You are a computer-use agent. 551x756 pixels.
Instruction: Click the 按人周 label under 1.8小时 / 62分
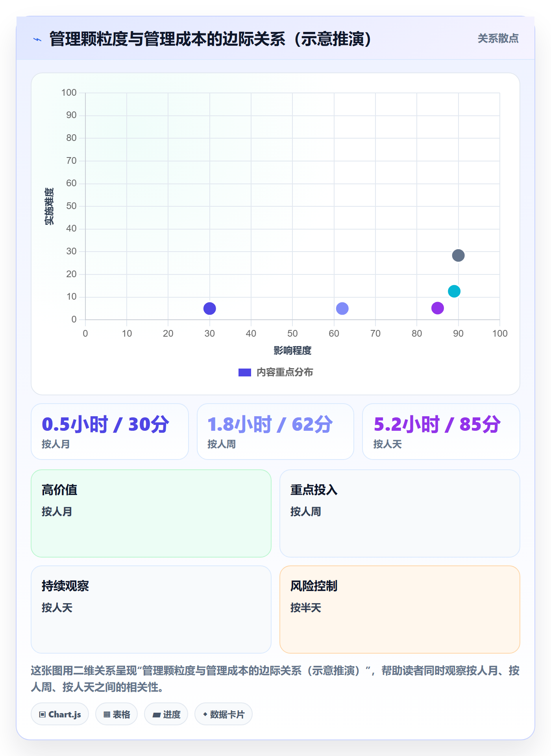[x=222, y=444]
